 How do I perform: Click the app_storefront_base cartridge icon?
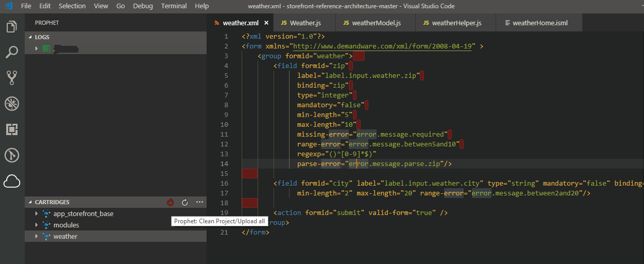click(x=46, y=214)
